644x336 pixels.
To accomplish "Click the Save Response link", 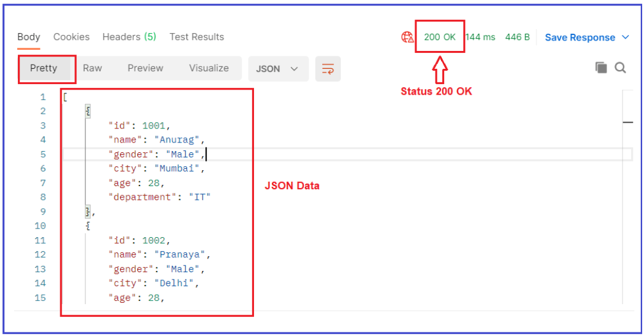I will point(580,37).
